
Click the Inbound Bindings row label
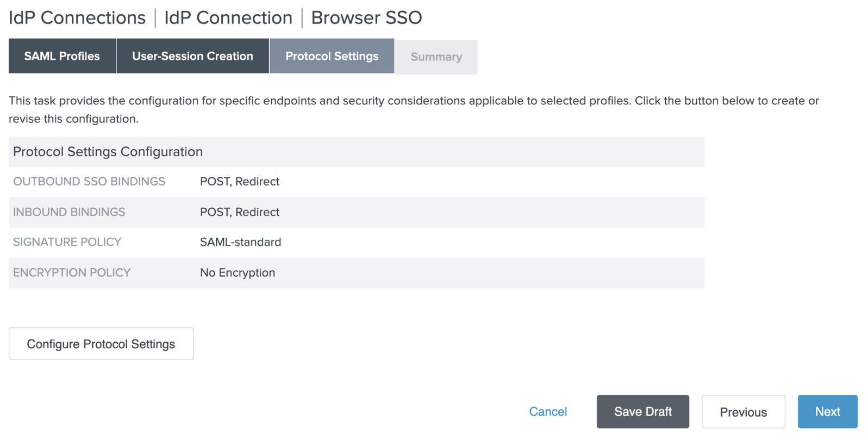coord(69,212)
